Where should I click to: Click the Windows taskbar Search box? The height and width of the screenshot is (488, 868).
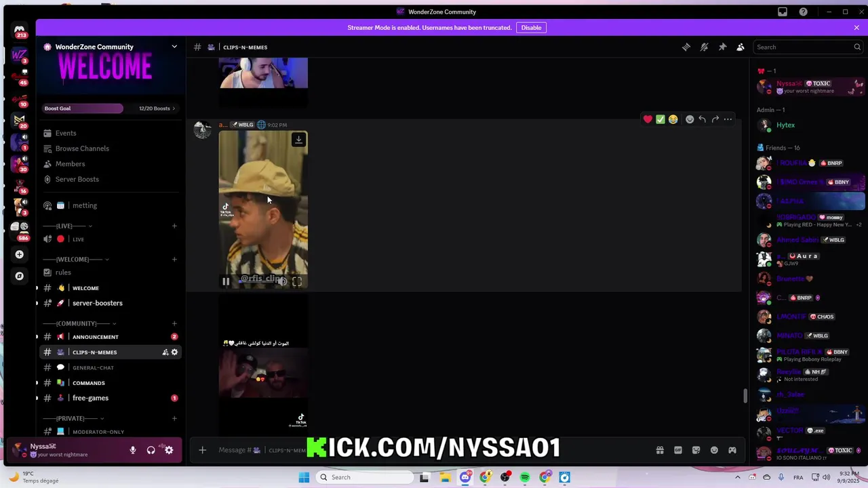tap(366, 477)
